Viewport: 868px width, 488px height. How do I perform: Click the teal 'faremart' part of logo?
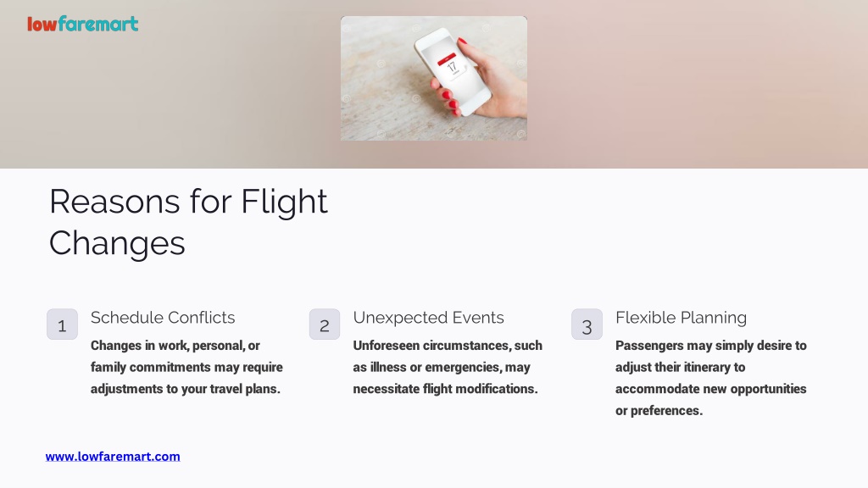98,24
